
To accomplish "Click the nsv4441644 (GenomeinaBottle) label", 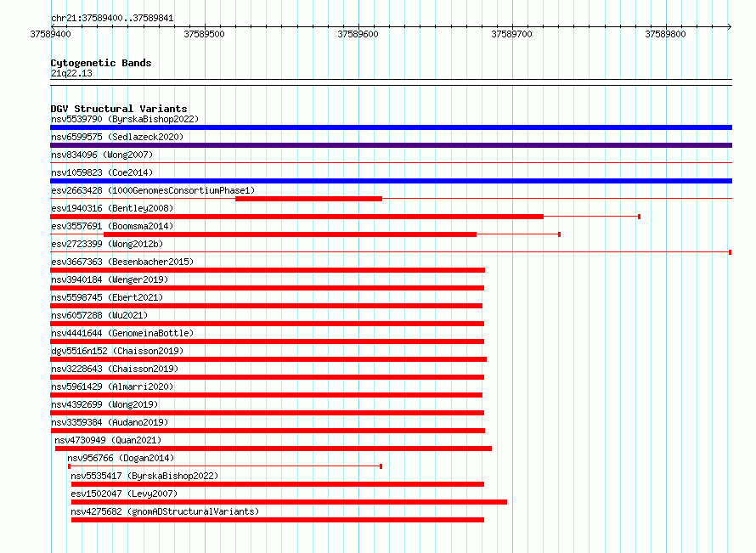I will coord(122,333).
